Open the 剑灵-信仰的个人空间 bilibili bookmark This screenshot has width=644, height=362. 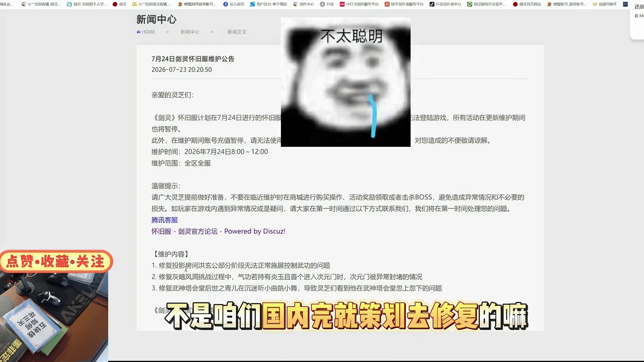[x=86, y=4]
